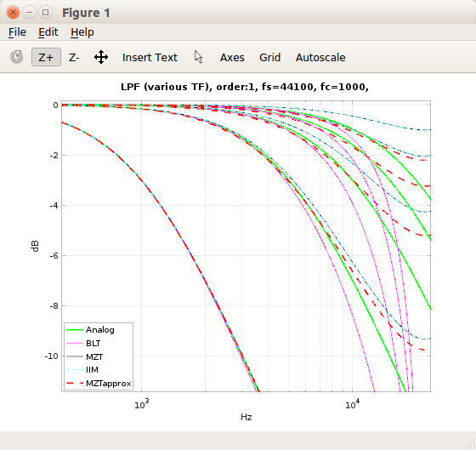
Task: Click the rotate/reset view icon in toolbar
Action: click(16, 57)
